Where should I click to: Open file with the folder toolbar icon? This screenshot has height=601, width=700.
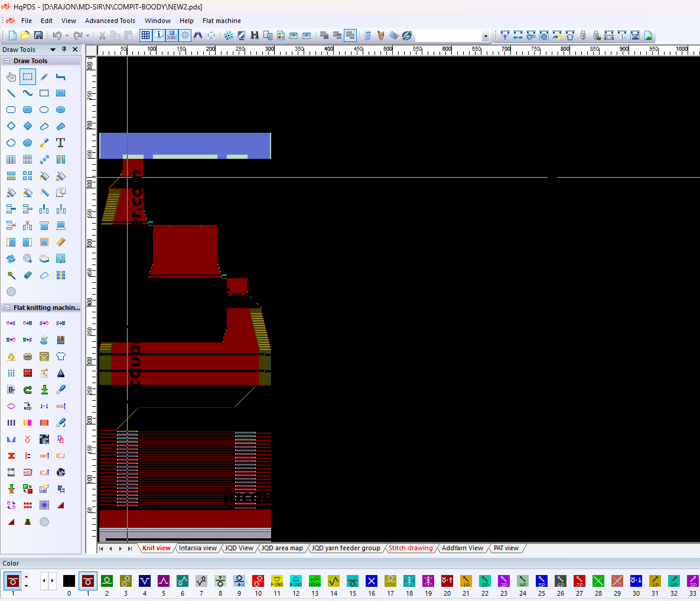[x=25, y=35]
